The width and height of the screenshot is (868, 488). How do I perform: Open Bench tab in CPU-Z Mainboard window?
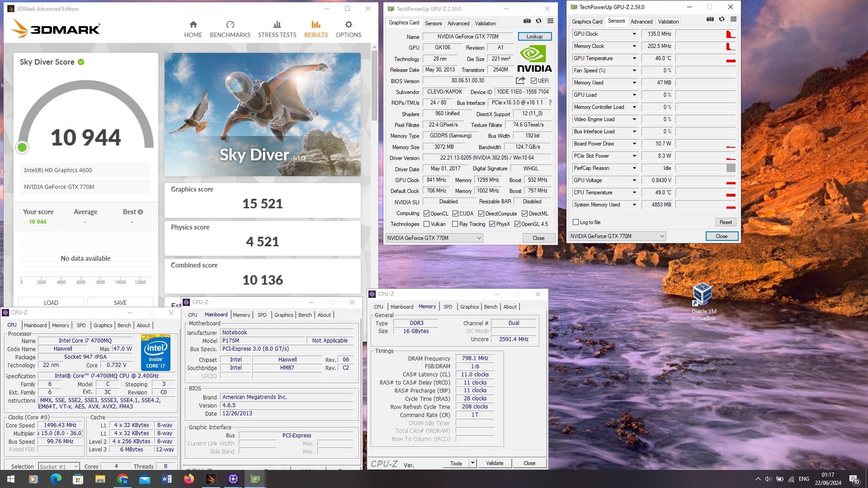pyautogui.click(x=305, y=315)
